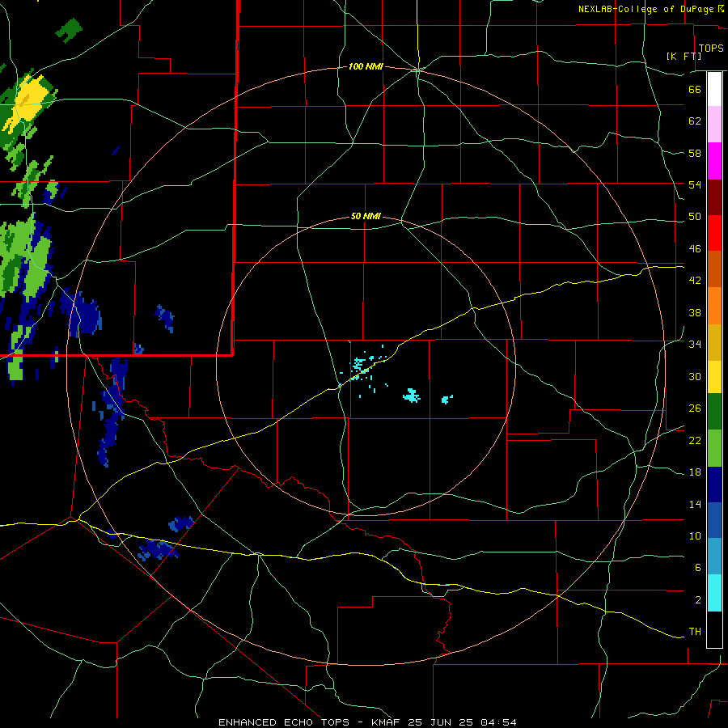The height and width of the screenshot is (728, 728).
Task: Click the "66" legend label
Action: tap(695, 89)
